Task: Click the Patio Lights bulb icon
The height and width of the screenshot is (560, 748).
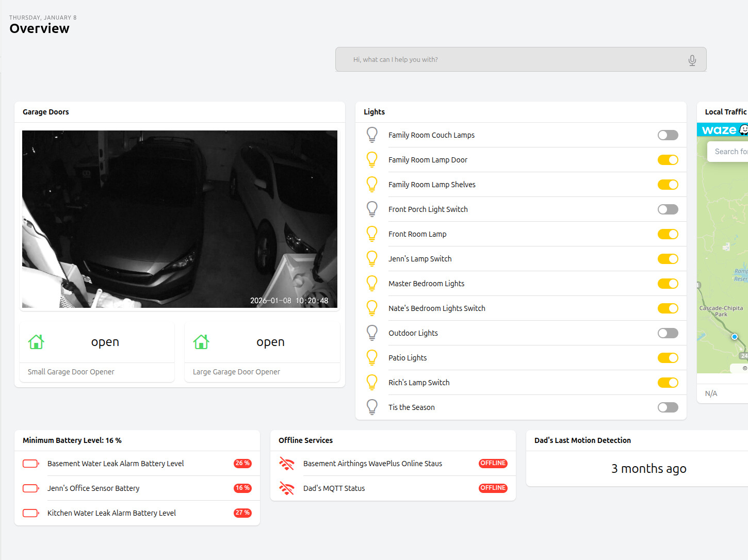Action: pyautogui.click(x=372, y=358)
